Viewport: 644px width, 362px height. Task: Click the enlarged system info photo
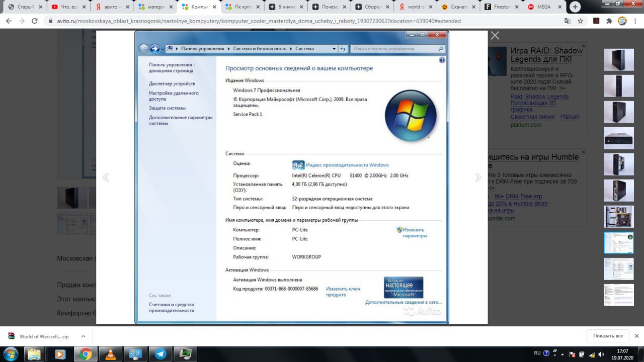292,177
